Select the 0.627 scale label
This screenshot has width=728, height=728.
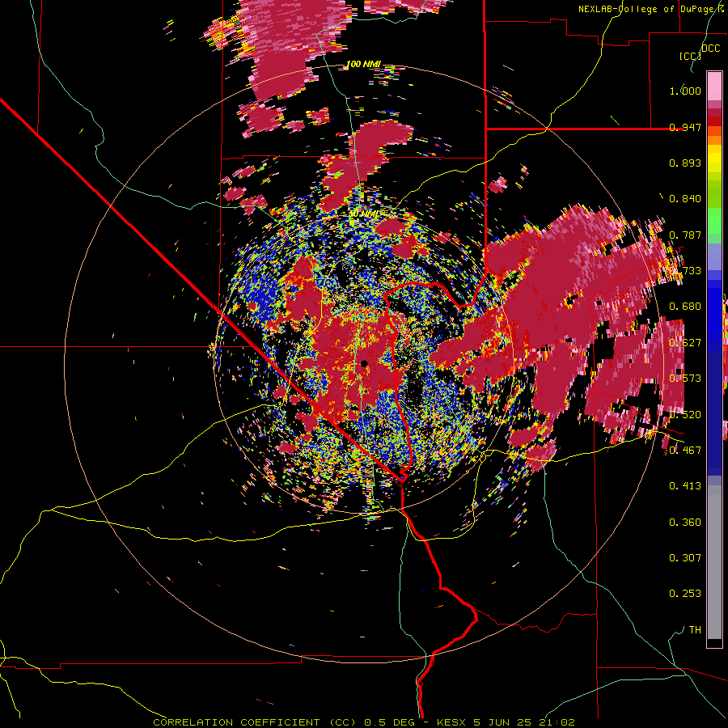[x=685, y=343]
